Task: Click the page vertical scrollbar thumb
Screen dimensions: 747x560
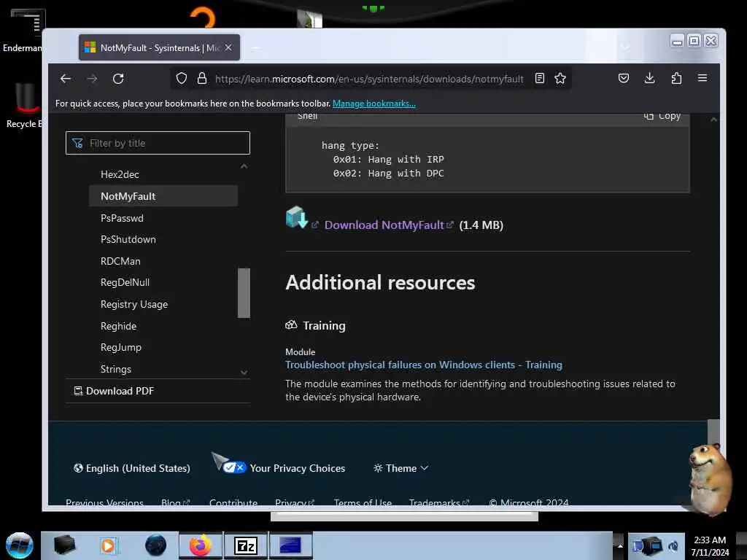Action: 713,432
